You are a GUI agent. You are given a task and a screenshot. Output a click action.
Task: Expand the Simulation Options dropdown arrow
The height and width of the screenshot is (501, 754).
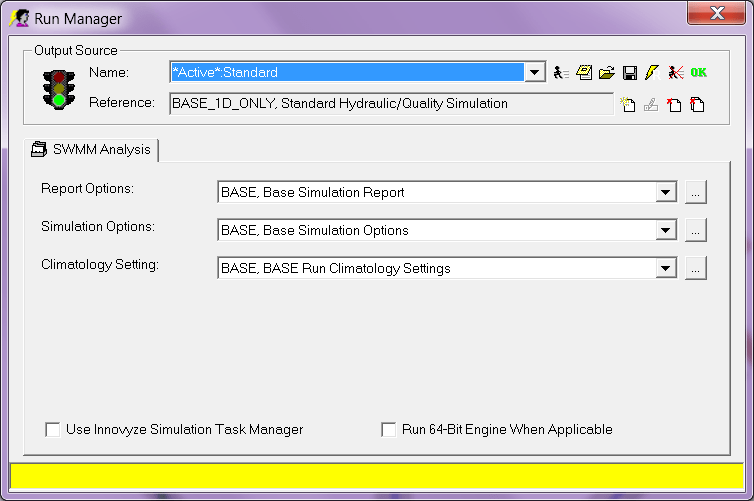666,230
